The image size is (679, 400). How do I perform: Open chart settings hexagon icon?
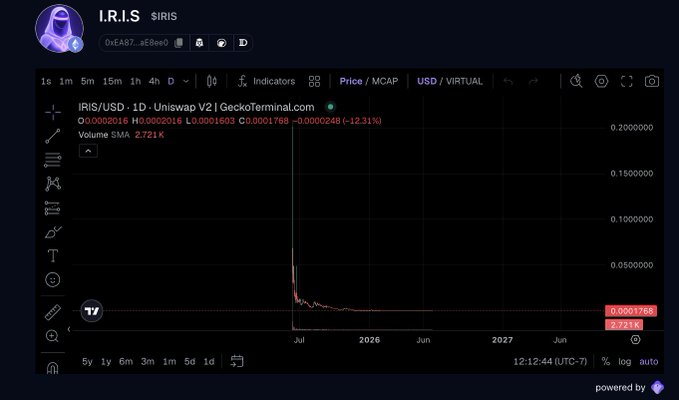(601, 81)
